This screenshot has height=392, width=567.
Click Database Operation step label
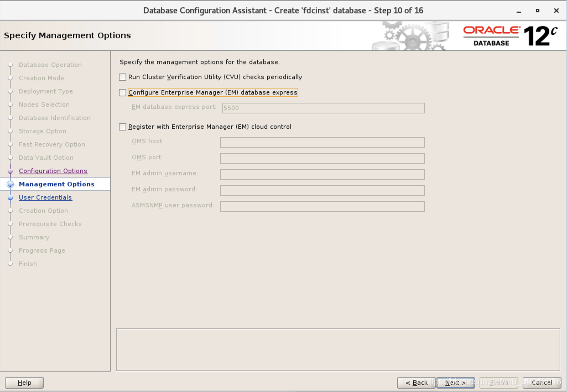[50, 65]
